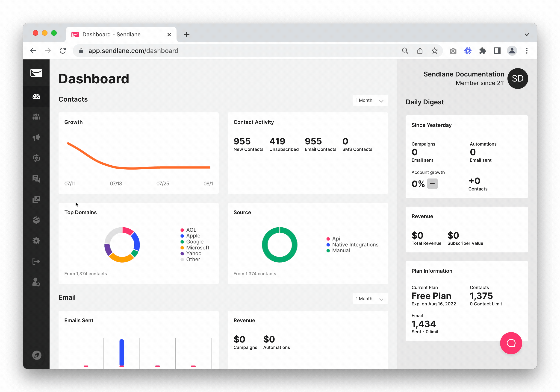Viewport: 560px width, 392px height.
Task: Open the pink live chat bubble
Action: (x=511, y=343)
